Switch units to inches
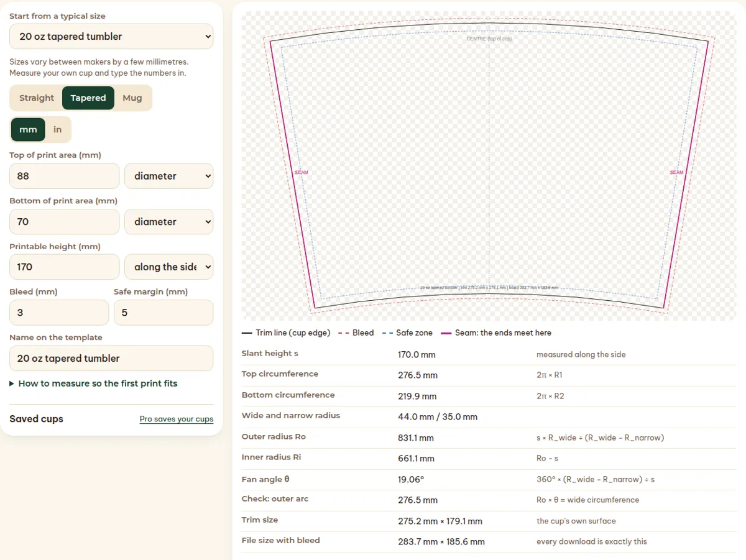Image resolution: width=746 pixels, height=560 pixels. [x=58, y=130]
